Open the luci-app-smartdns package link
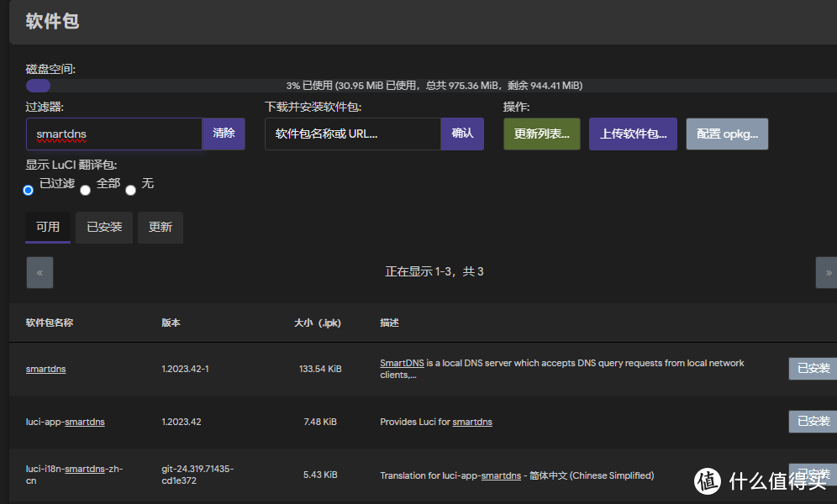 (65, 422)
